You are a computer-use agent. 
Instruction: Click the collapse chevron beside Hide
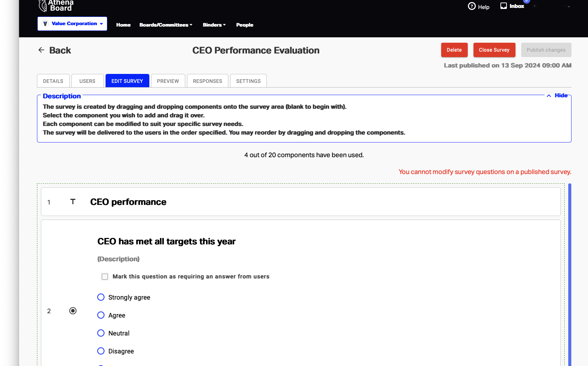(x=549, y=95)
